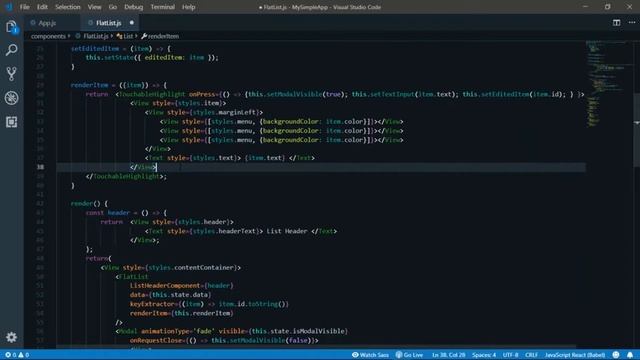This screenshot has height=360, width=640.
Task: Click 'List Header' text in code
Action: click(287, 231)
